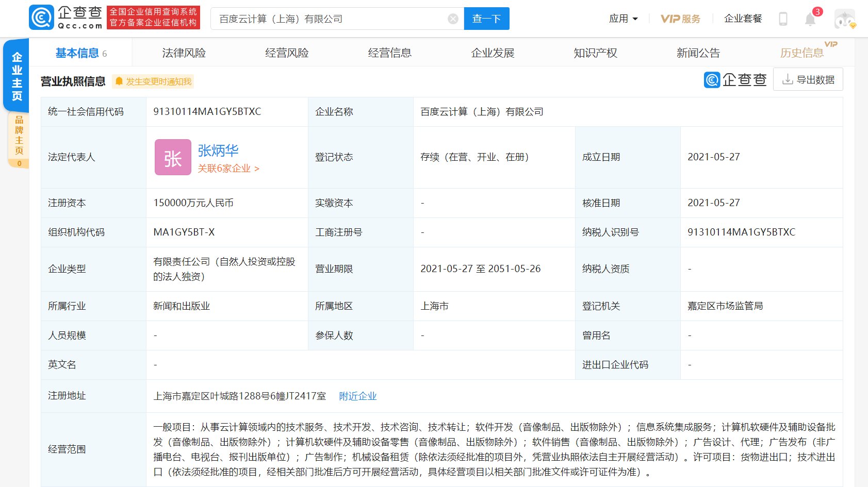The image size is (868, 487).
Task: Click business term 2021-05-27 至 2051-05-26
Action: [x=481, y=269]
